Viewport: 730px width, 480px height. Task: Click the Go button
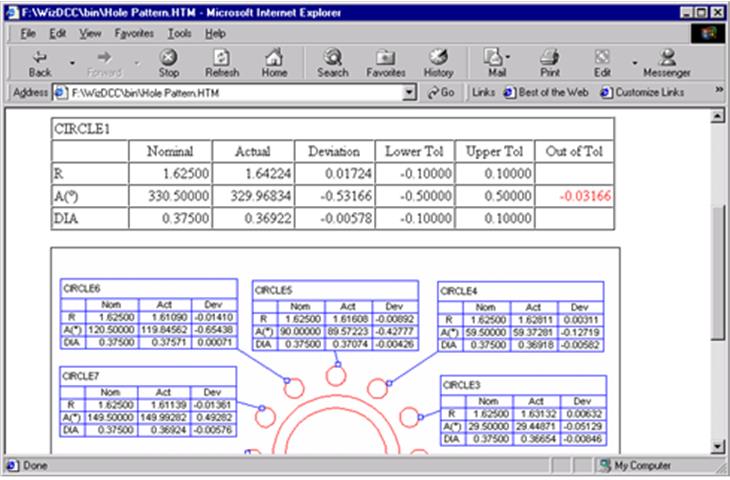tap(440, 93)
